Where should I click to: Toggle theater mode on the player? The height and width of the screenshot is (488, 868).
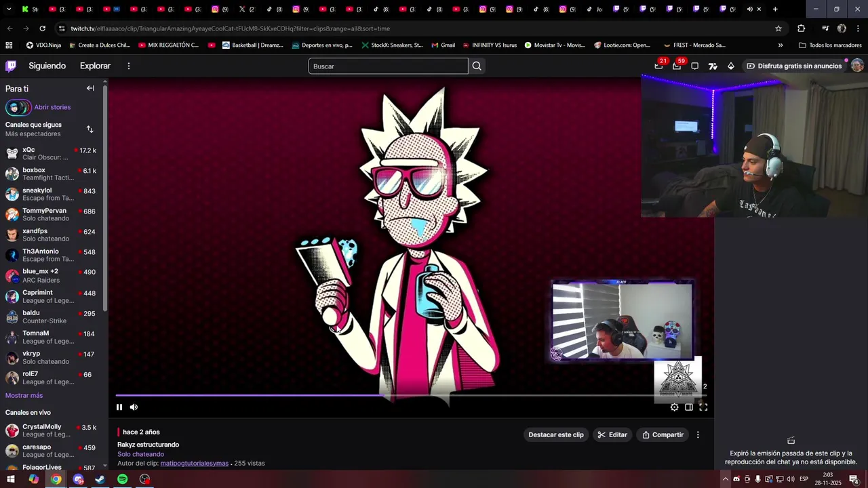[688, 407]
